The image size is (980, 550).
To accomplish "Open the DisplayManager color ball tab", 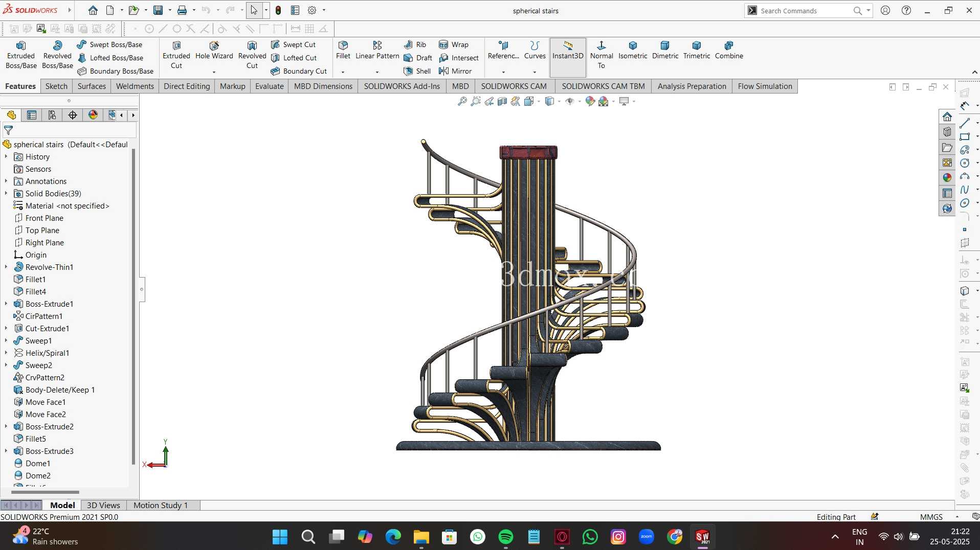I will [93, 115].
